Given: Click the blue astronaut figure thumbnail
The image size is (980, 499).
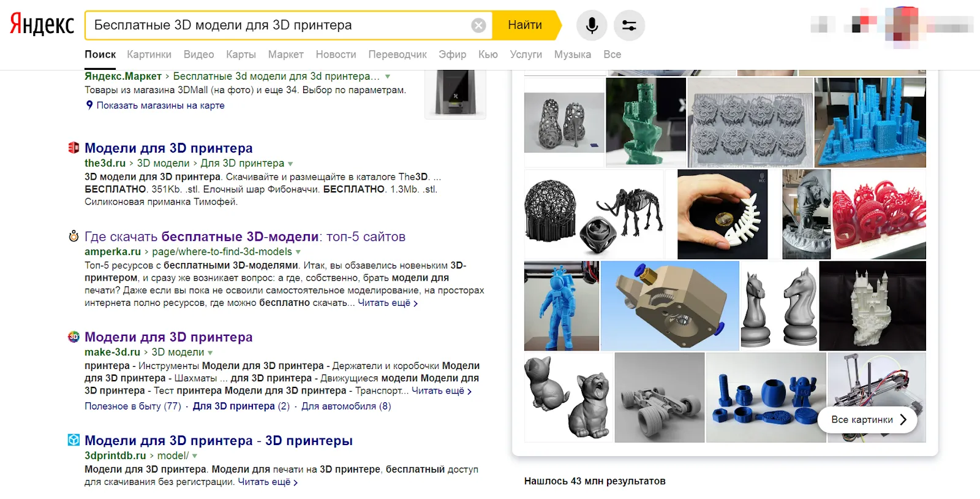Looking at the screenshot, I should point(561,306).
